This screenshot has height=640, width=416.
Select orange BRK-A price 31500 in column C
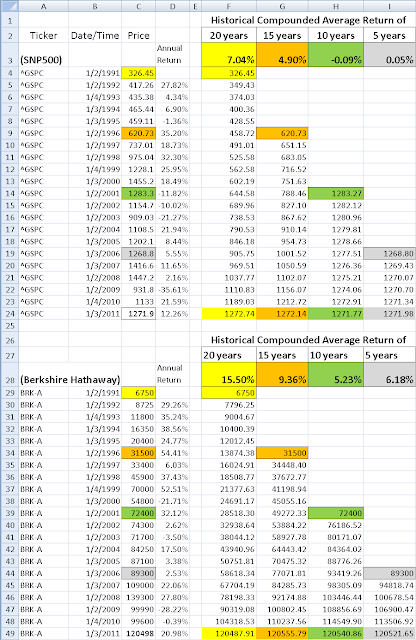(x=138, y=453)
